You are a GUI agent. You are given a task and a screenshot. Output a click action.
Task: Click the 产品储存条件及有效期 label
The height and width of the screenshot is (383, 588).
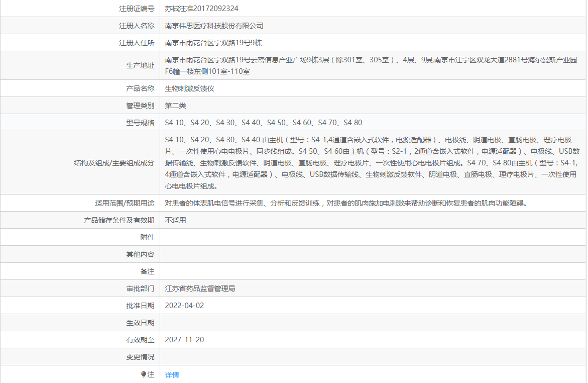119,220
